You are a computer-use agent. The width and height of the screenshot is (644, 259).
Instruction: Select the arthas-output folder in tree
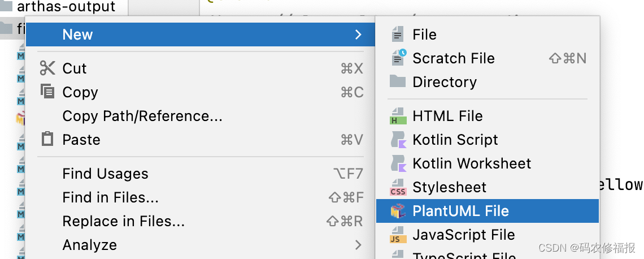(x=66, y=7)
